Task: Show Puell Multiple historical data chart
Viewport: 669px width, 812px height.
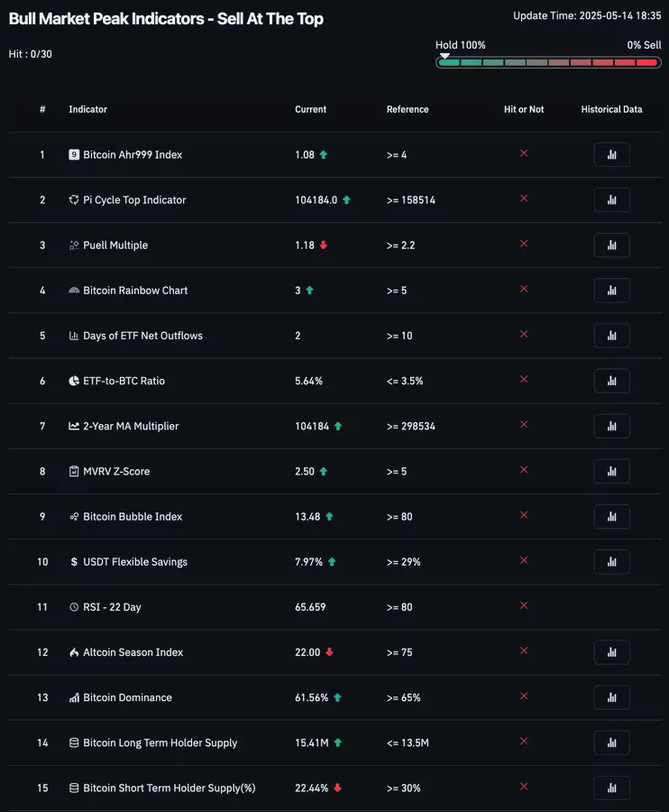Action: [611, 245]
